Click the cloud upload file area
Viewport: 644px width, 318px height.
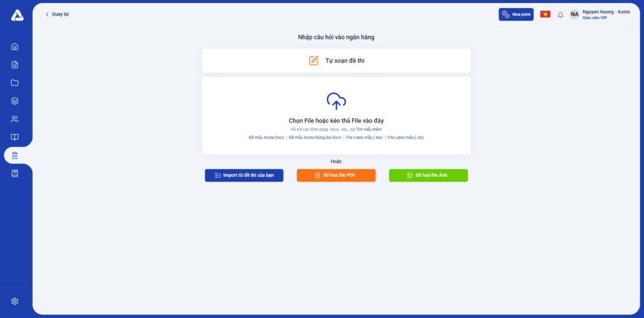(336, 101)
